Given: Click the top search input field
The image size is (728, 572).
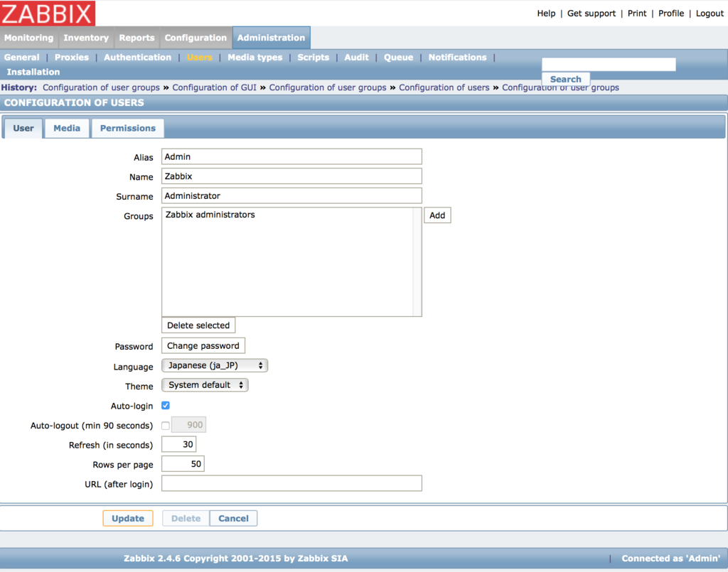Looking at the screenshot, I should [x=609, y=65].
